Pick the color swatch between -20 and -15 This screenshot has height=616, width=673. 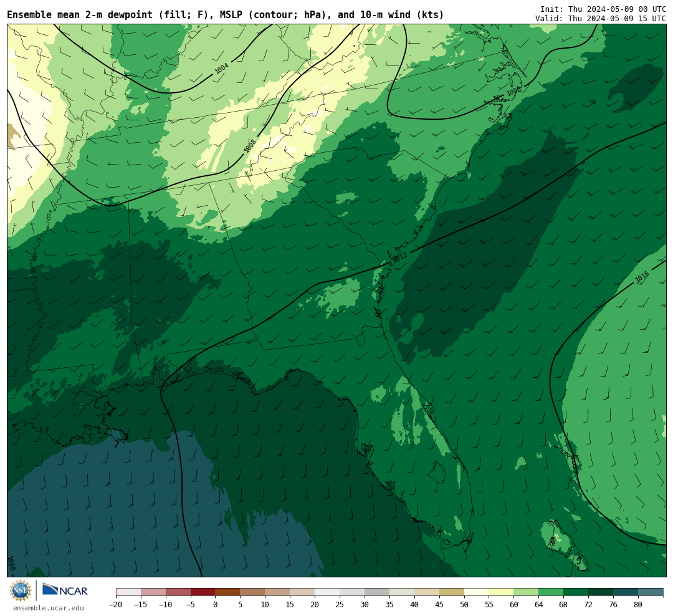click(x=128, y=592)
